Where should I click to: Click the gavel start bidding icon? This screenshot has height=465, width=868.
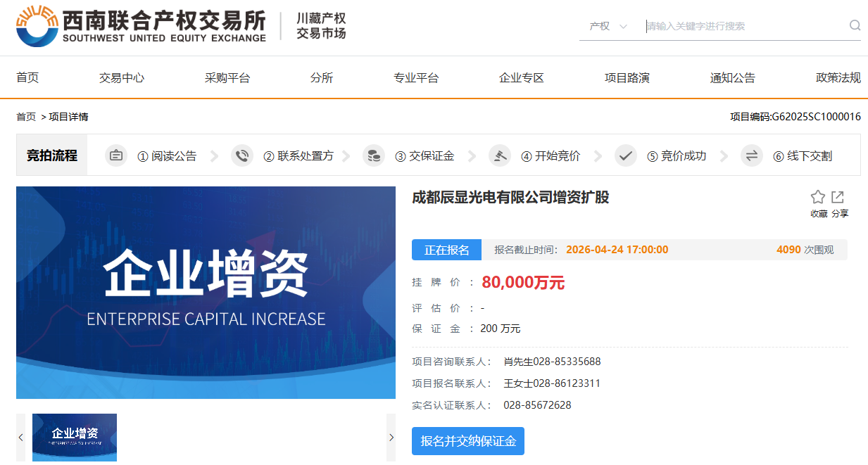click(x=500, y=155)
